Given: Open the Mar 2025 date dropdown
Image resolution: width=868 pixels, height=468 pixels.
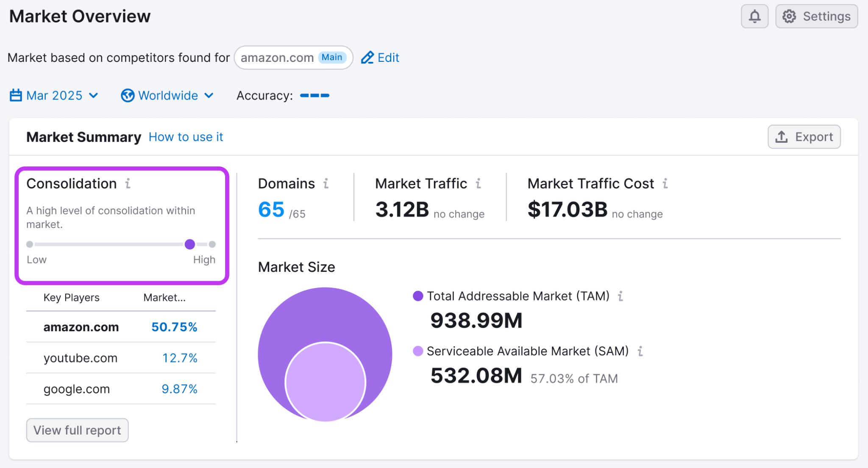Looking at the screenshot, I should point(54,95).
